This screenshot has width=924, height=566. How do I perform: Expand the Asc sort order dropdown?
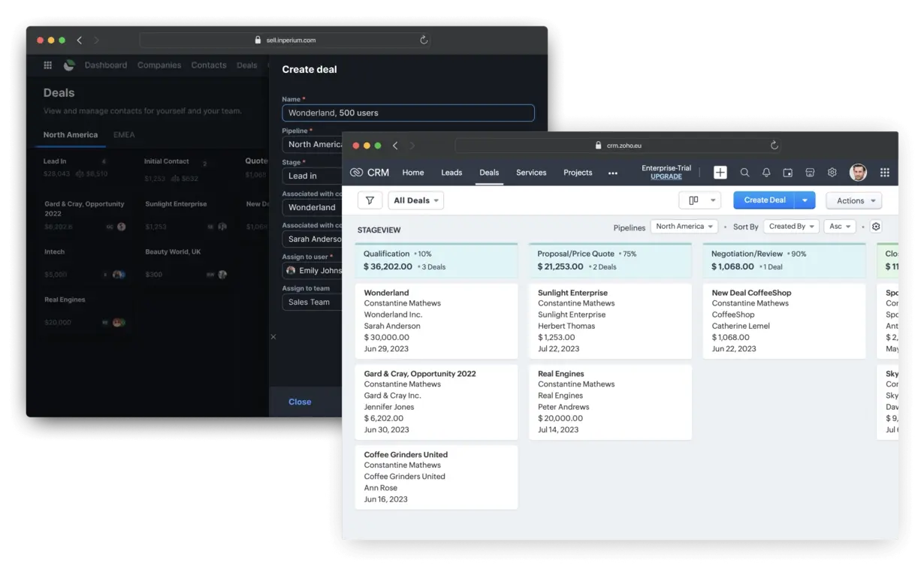(x=840, y=227)
